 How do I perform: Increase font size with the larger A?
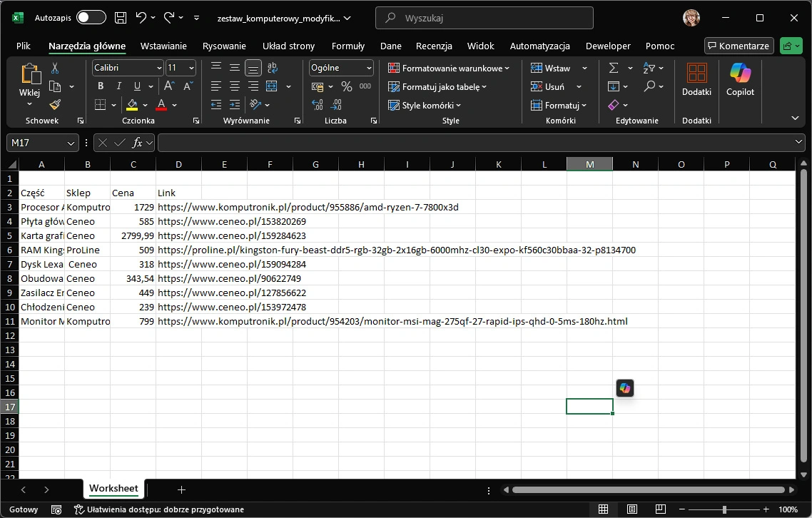(169, 86)
